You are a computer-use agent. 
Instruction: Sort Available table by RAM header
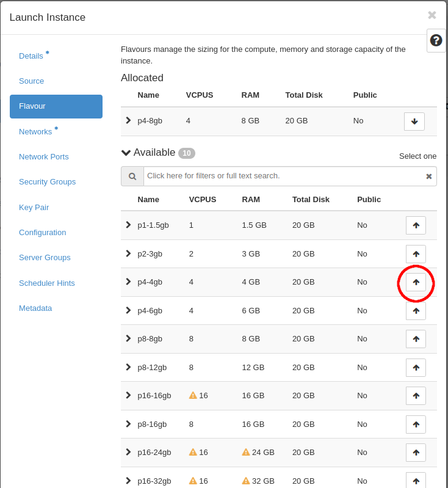tap(251, 200)
